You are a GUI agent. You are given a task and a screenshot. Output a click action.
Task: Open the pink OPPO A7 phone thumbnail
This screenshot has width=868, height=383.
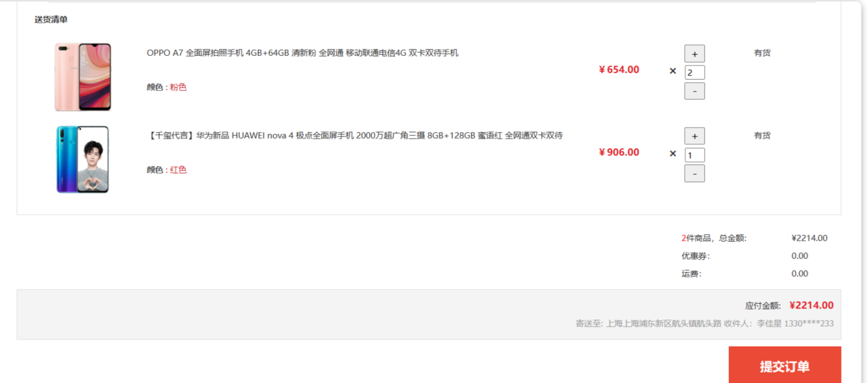(x=83, y=77)
